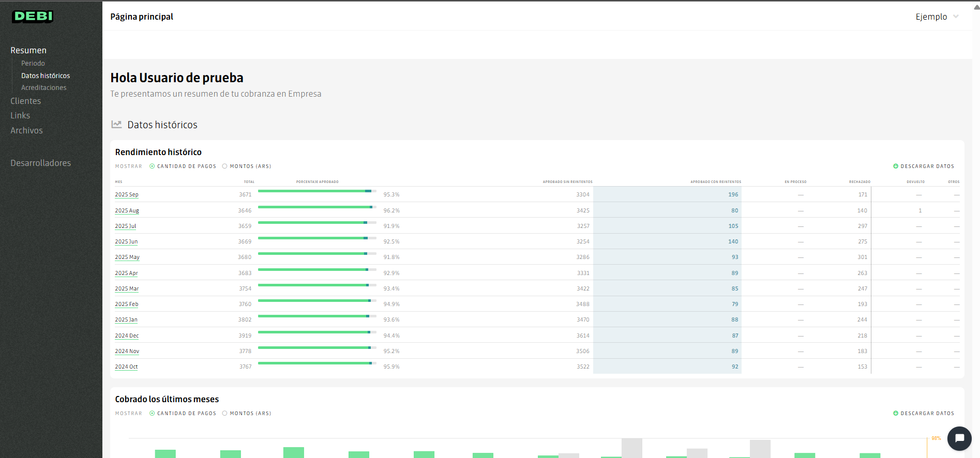980x458 pixels.
Task: Click download icon in Cobrado los últimos meses
Action: coord(896,414)
